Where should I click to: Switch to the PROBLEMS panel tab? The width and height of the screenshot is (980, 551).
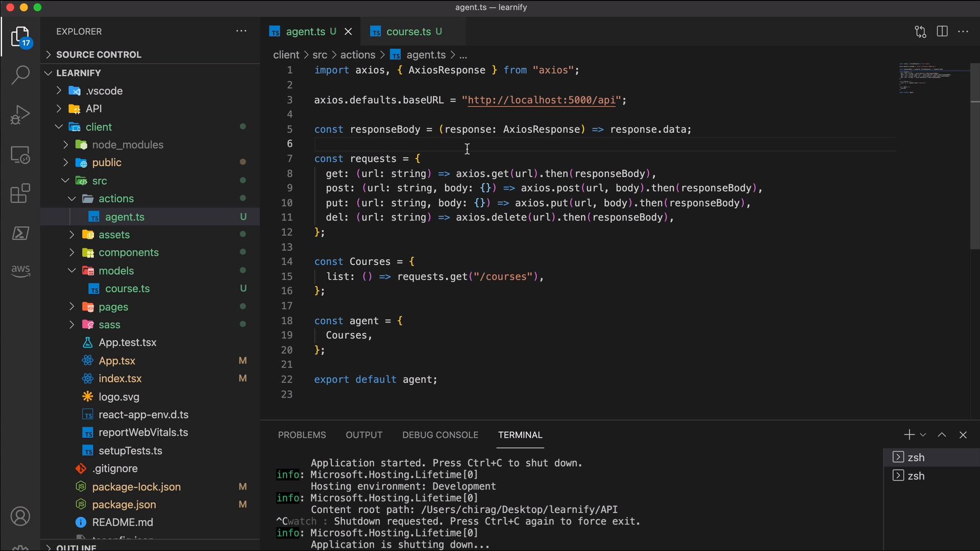click(x=302, y=435)
